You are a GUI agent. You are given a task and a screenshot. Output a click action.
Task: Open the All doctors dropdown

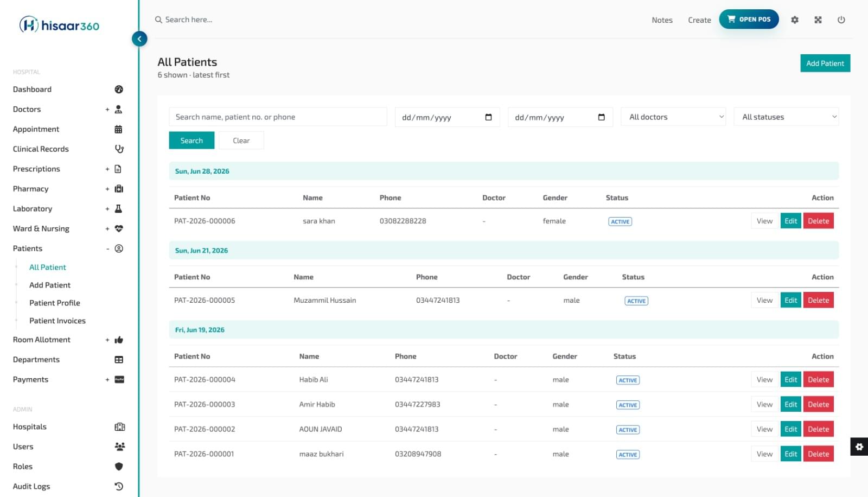pos(674,117)
